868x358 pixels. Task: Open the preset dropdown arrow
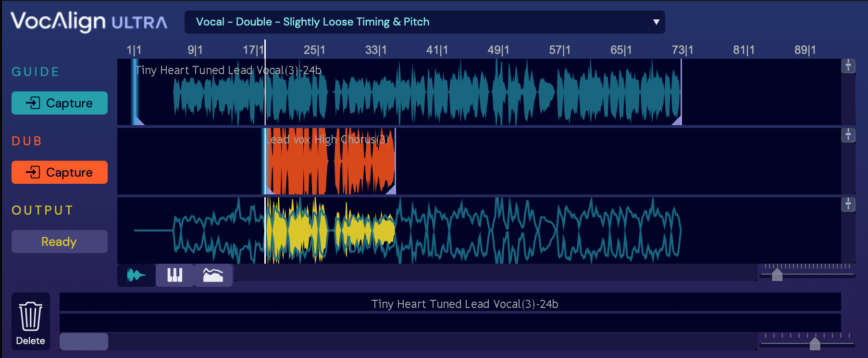click(656, 22)
